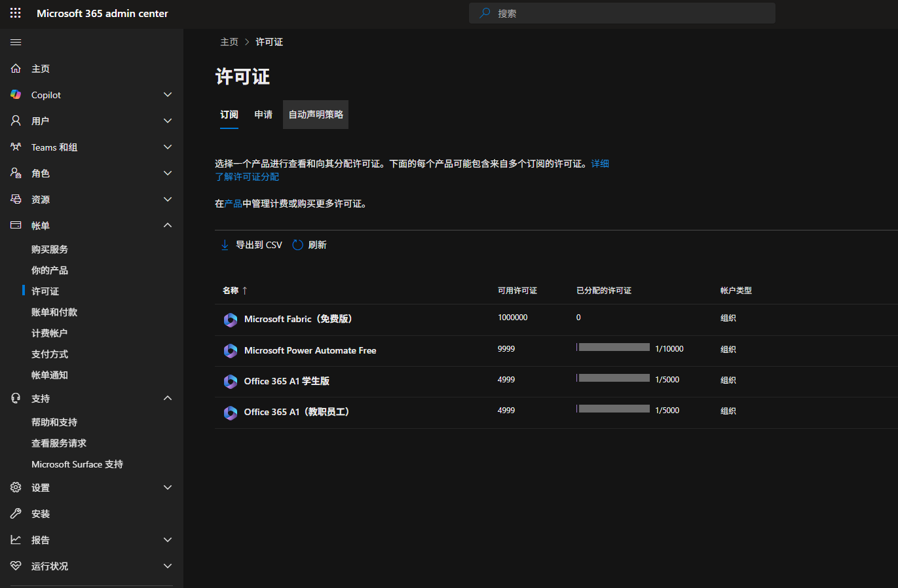The width and height of the screenshot is (898, 588).
Task: Collapse the 帐单 section chevron
Action: click(168, 225)
